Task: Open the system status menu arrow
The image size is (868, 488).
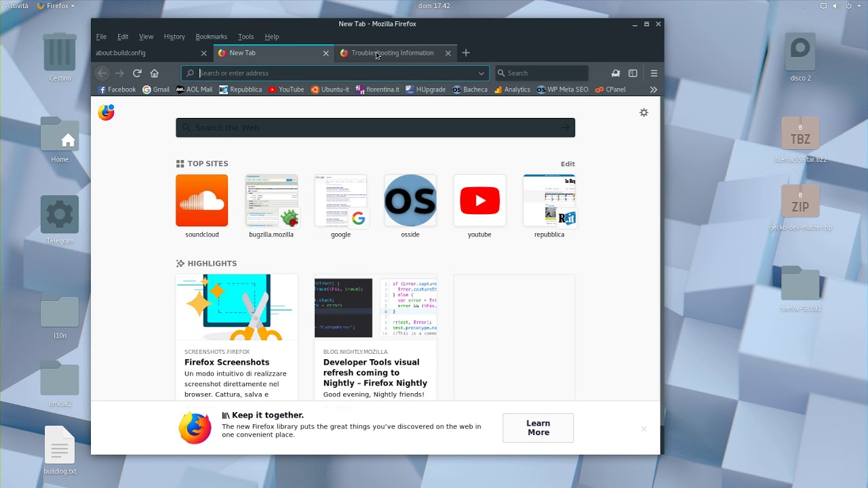Action: point(859,5)
